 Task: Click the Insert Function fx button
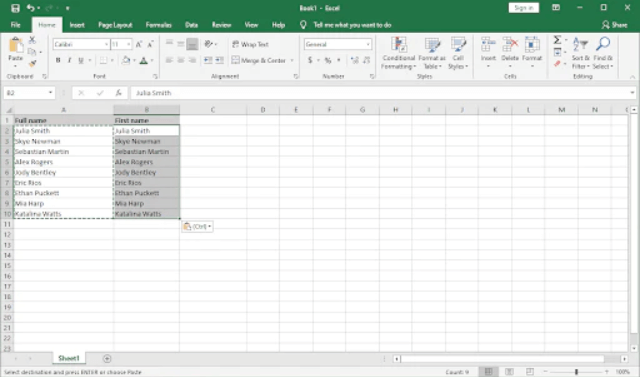pyautogui.click(x=118, y=93)
